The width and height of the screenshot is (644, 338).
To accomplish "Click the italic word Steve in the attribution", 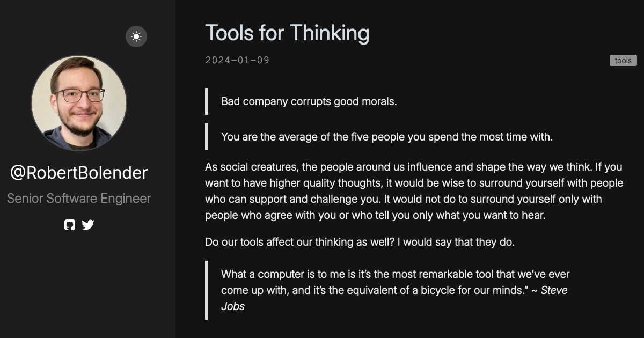I will click(554, 290).
